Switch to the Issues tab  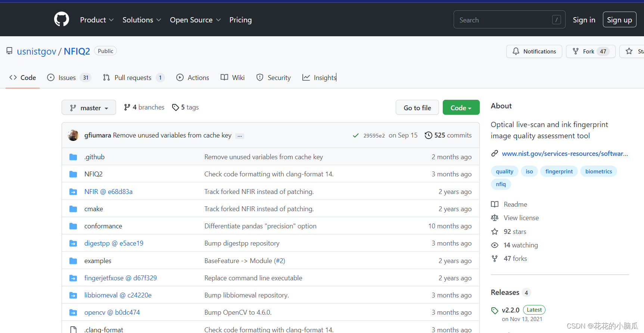[x=69, y=78]
